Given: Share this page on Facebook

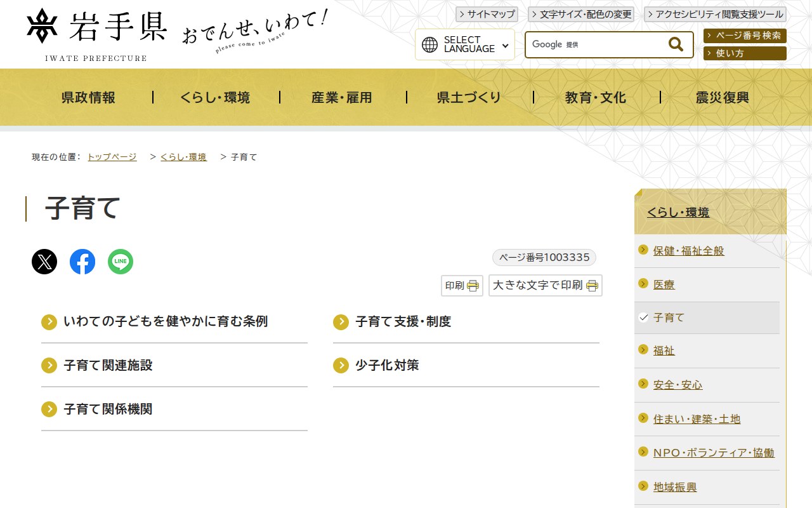Looking at the screenshot, I should tap(82, 262).
